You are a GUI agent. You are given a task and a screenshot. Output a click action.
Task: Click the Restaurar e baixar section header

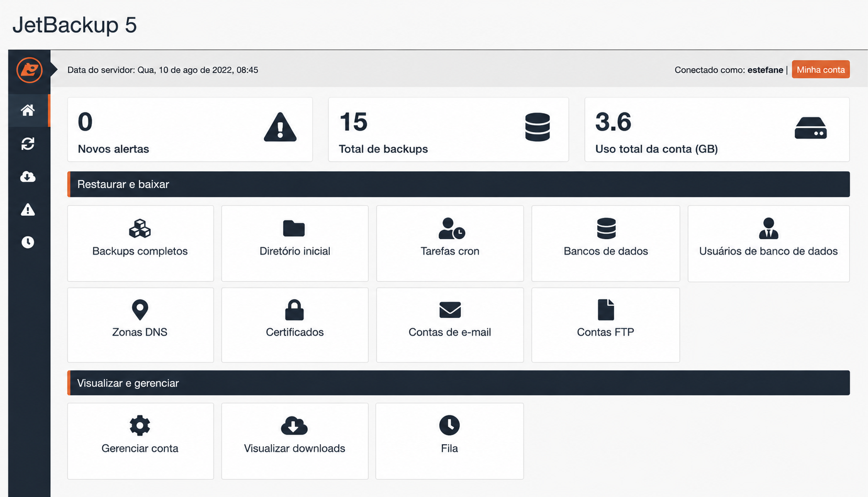pos(459,184)
